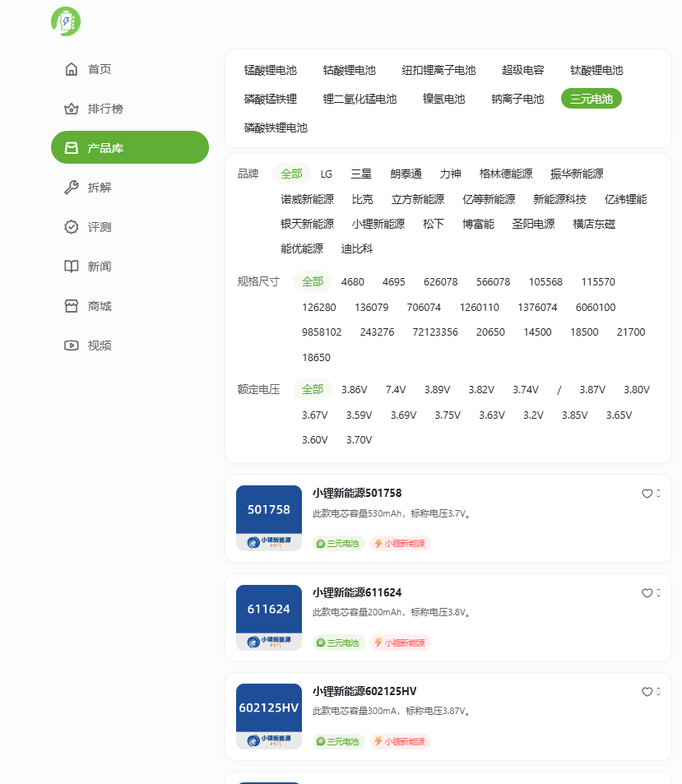The height and width of the screenshot is (784, 682).
Task: Click the video play icon beside 视频
Action: [x=72, y=346]
